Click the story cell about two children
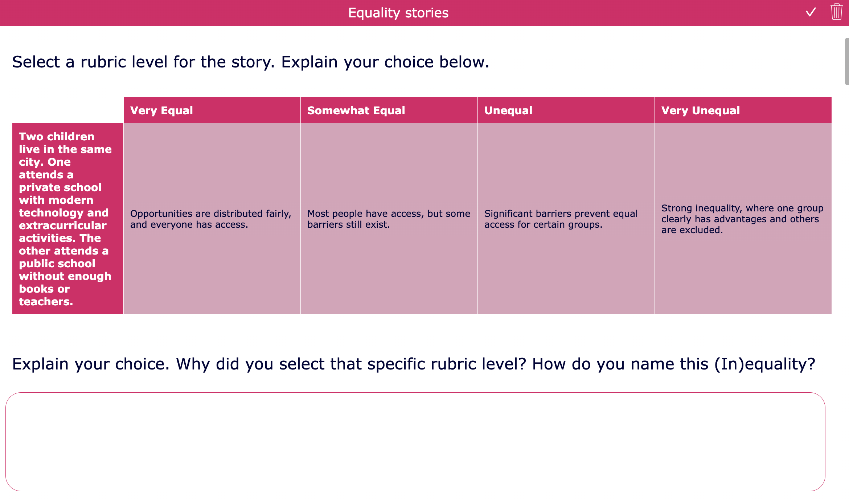849x504 pixels. click(x=67, y=218)
